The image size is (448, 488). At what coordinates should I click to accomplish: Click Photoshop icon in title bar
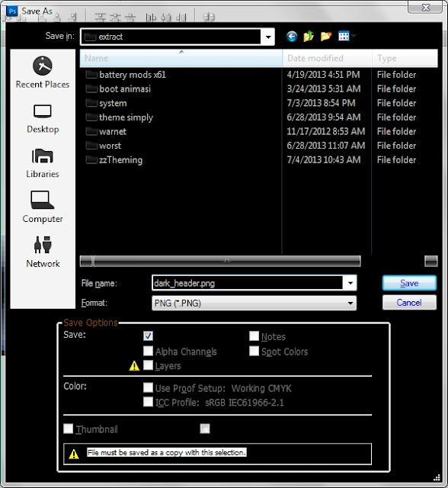point(12,11)
